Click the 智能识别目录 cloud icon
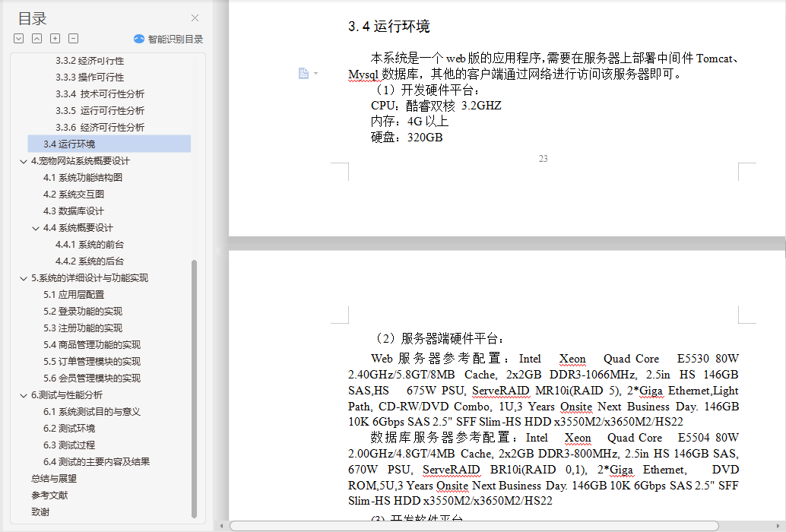Viewport: 786px width, 532px height. (x=139, y=39)
